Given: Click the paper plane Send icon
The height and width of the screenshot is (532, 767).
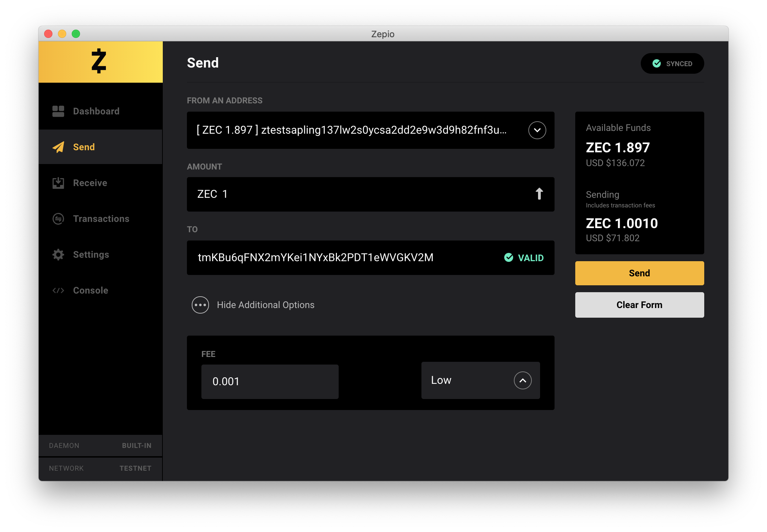Looking at the screenshot, I should click(x=58, y=147).
